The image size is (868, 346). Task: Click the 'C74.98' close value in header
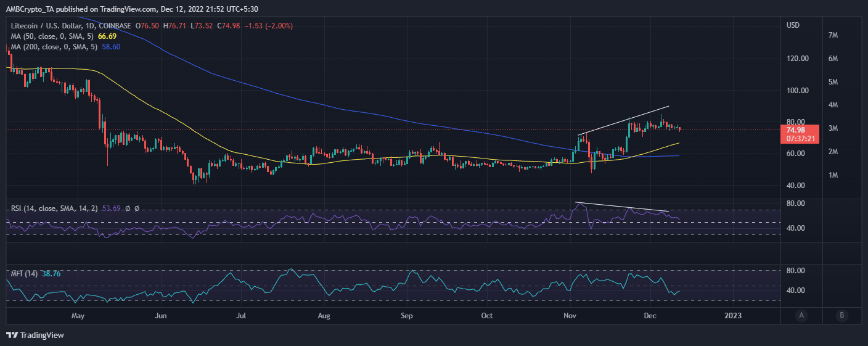[229, 25]
